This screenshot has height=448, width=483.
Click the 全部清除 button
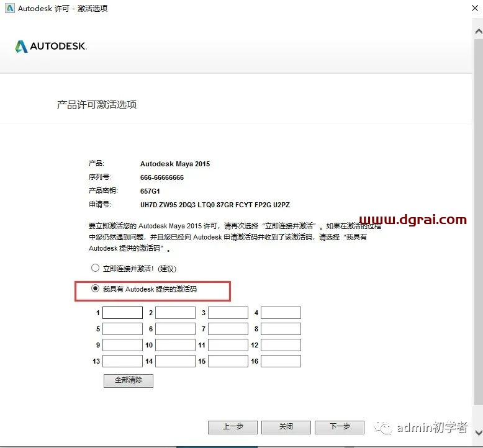tap(129, 381)
